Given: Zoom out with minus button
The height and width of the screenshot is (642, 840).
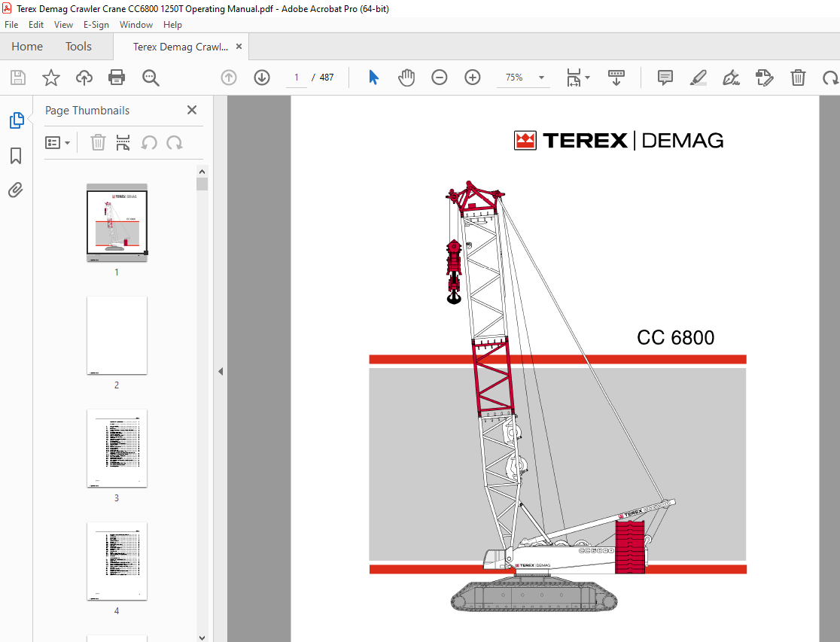Looking at the screenshot, I should point(440,78).
